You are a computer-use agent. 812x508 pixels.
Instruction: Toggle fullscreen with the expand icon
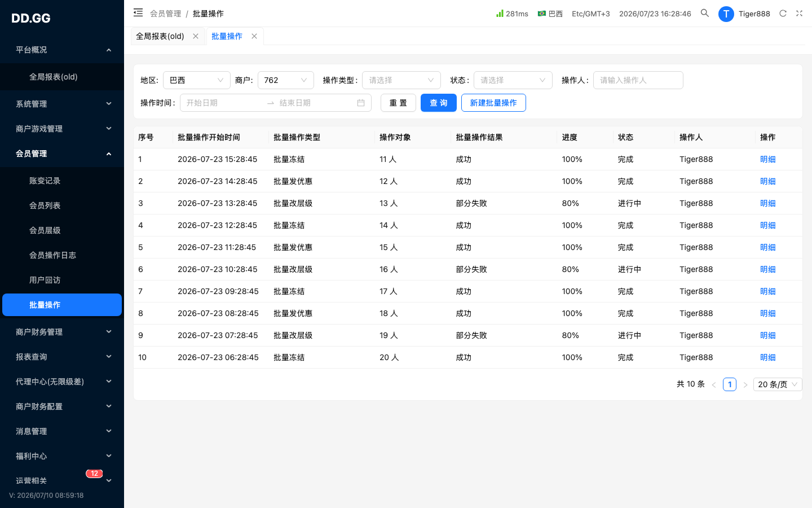(x=799, y=14)
